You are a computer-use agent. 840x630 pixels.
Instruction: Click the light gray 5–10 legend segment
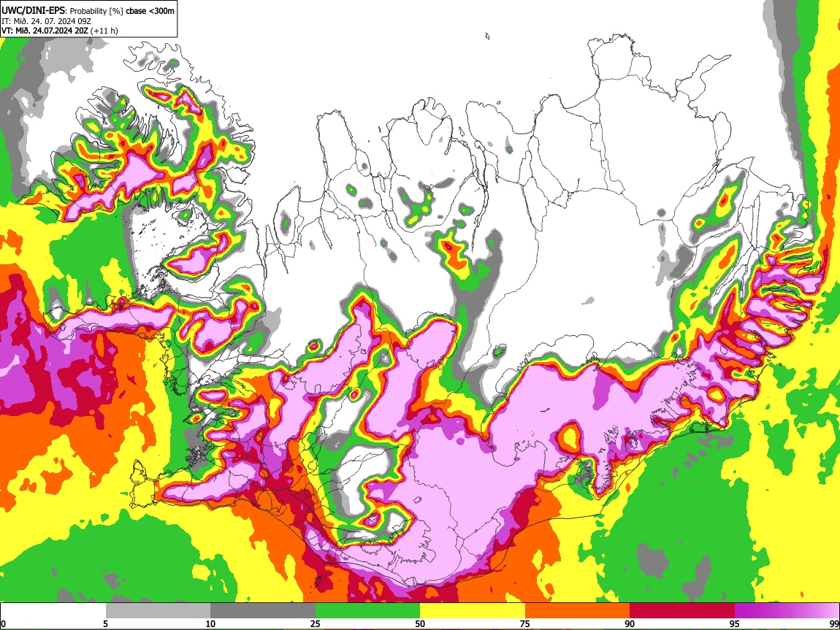coord(158,611)
